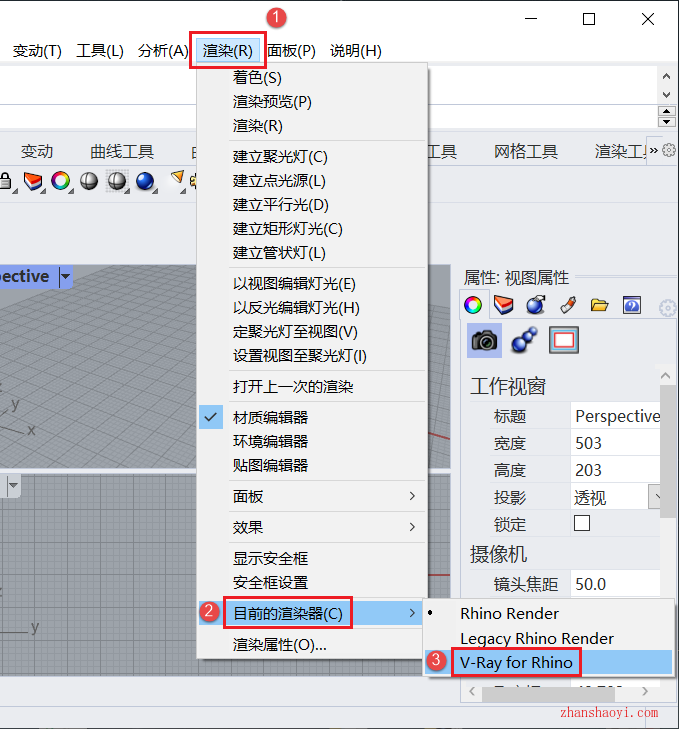Image resolution: width=679 pixels, height=729 pixels.
Task: Open properties panel color wheel tab
Action: click(473, 305)
